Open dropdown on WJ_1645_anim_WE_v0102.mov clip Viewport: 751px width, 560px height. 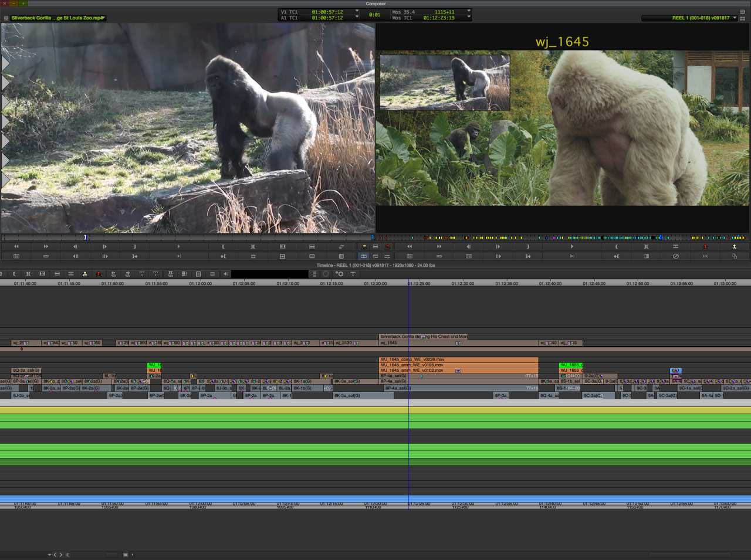point(458,371)
